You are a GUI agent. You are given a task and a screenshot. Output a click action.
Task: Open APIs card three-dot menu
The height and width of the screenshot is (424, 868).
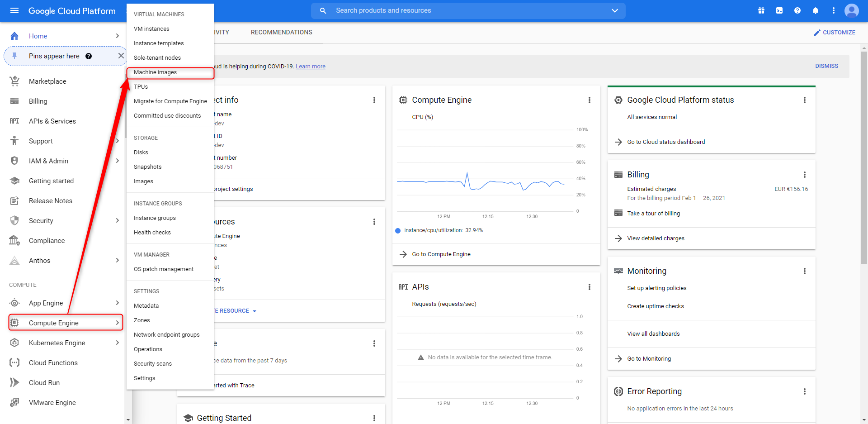[589, 287]
